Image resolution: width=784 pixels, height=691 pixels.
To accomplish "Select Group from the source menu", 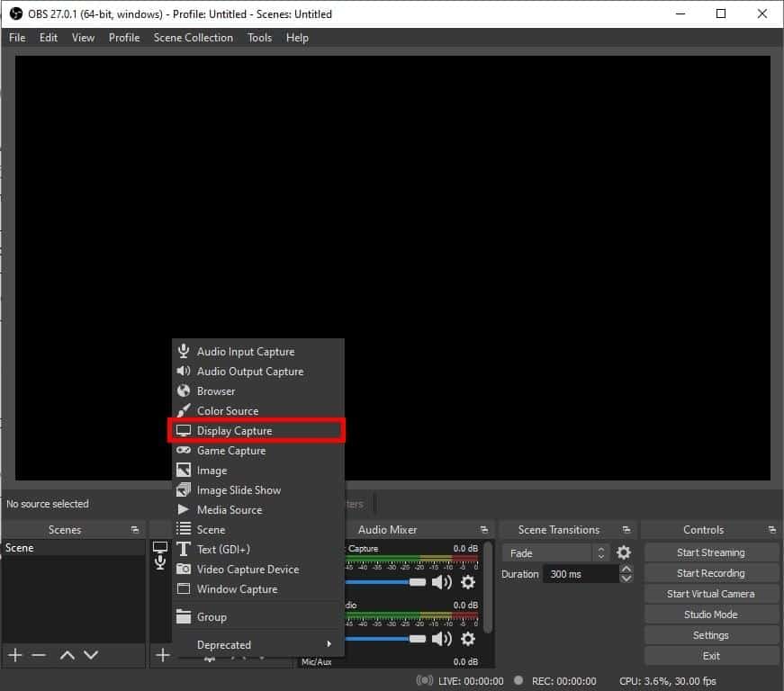I will pyautogui.click(x=258, y=617).
